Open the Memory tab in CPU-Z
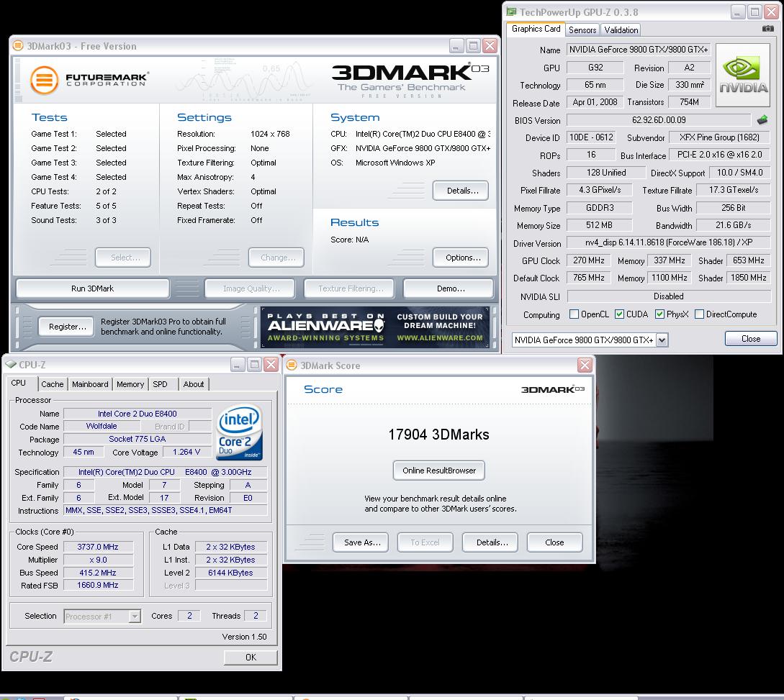Viewport: 784px width, 700px height. click(x=130, y=384)
